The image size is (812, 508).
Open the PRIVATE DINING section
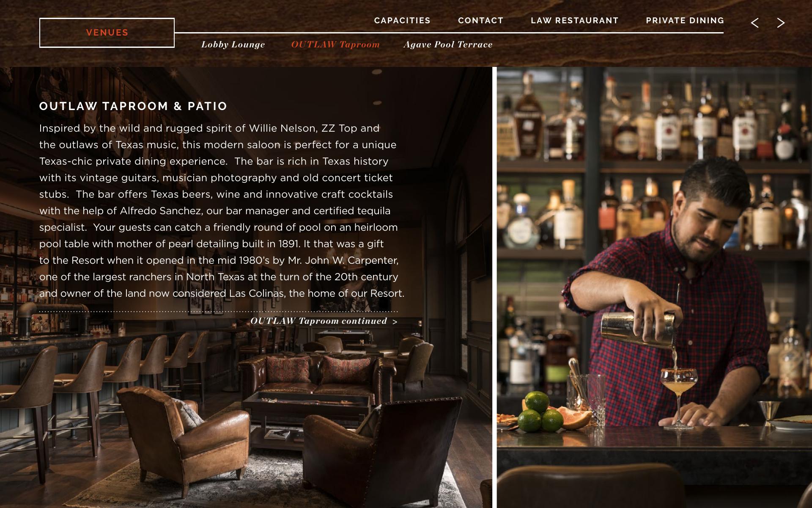685,20
